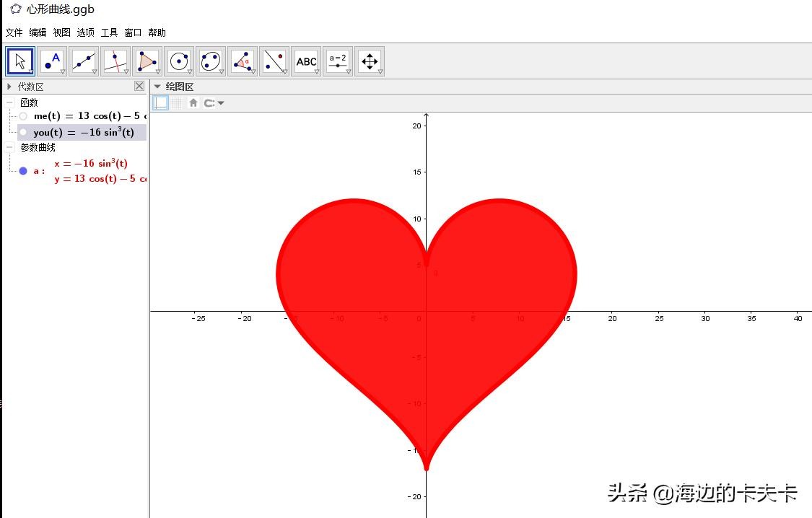Open the 文件 menu

pos(14,32)
